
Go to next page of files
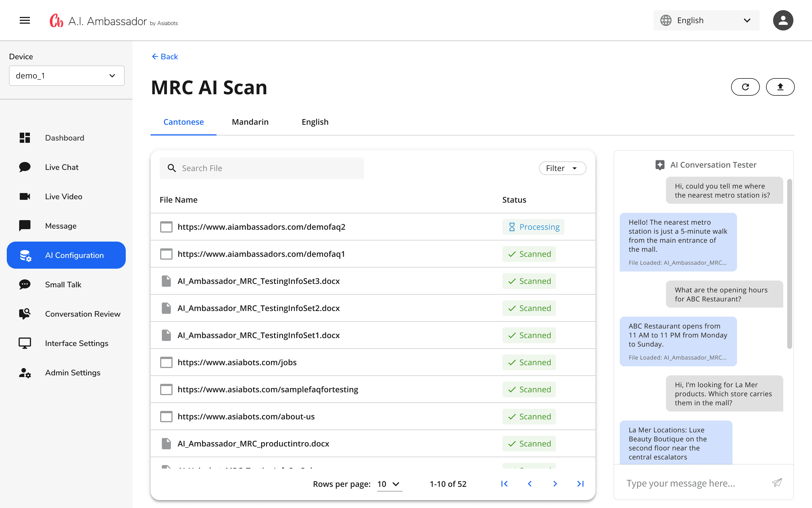coord(555,484)
